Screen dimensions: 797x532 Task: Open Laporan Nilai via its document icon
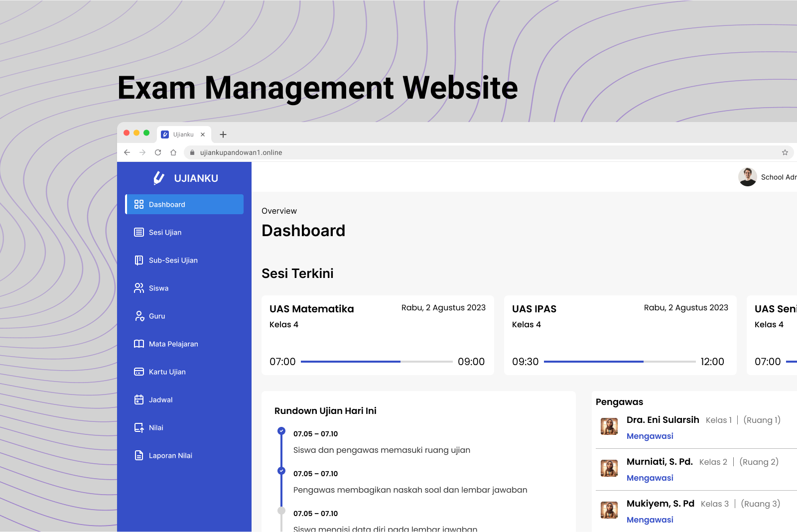(x=138, y=455)
